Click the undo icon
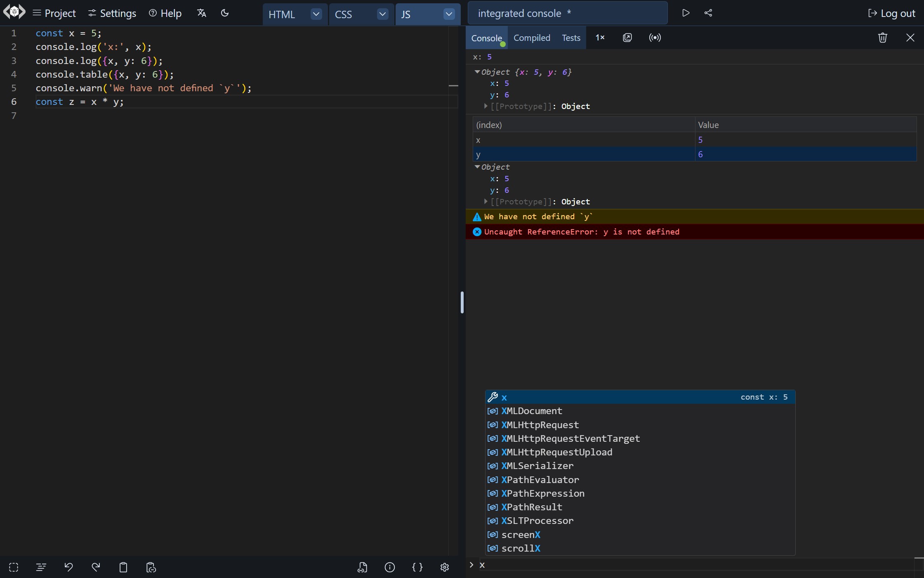This screenshot has width=924, height=578. [x=68, y=567]
